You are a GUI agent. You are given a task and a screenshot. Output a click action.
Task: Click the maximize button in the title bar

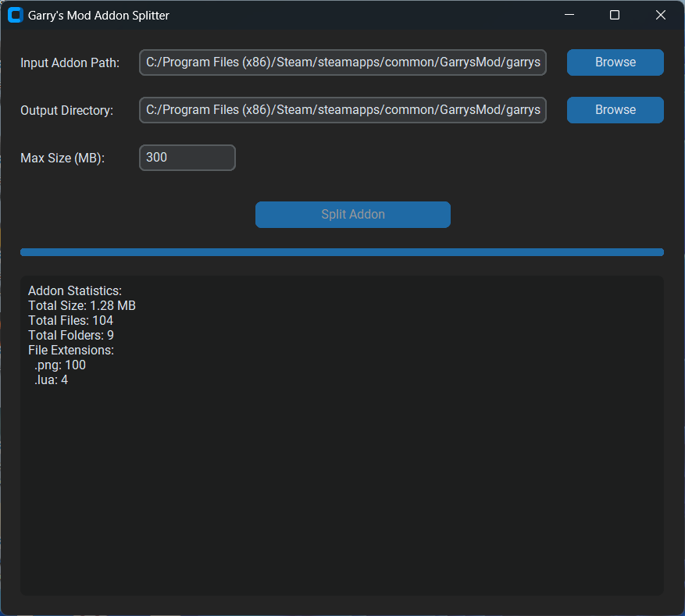[614, 15]
